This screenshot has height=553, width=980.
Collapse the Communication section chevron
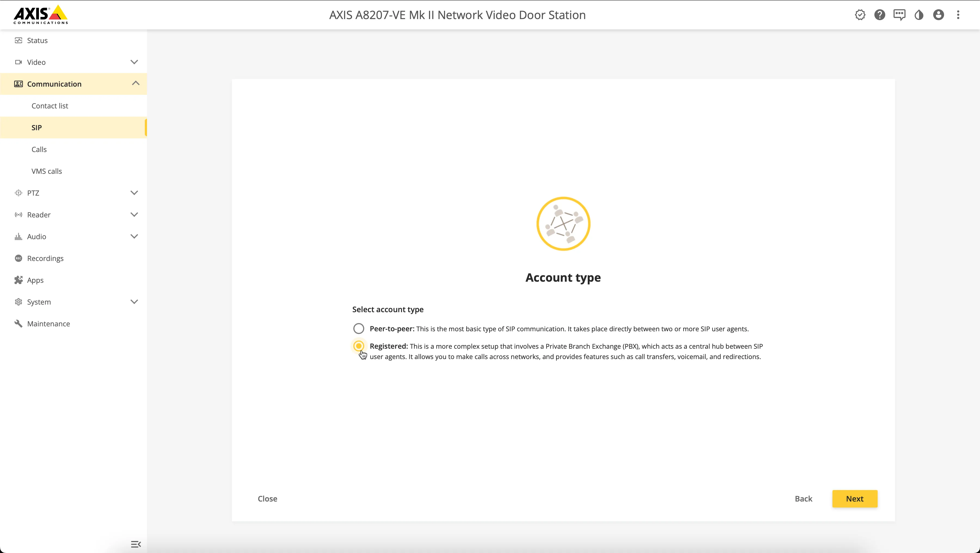tap(136, 83)
